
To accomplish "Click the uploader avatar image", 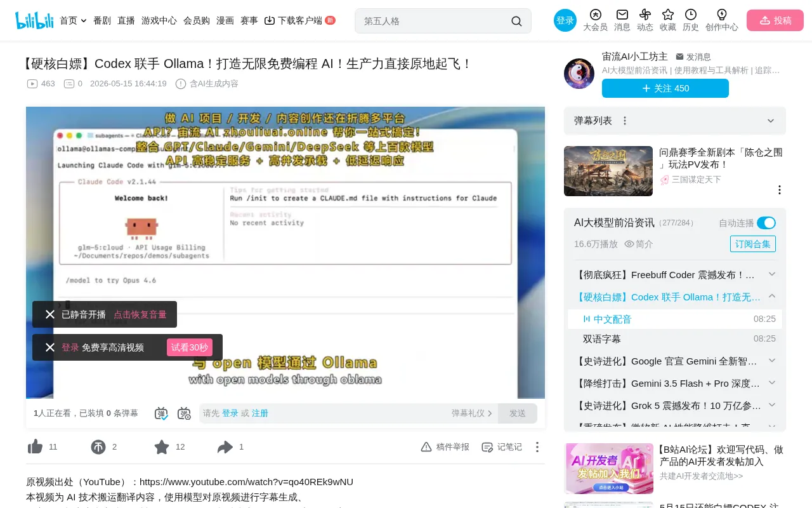I will coord(579,74).
